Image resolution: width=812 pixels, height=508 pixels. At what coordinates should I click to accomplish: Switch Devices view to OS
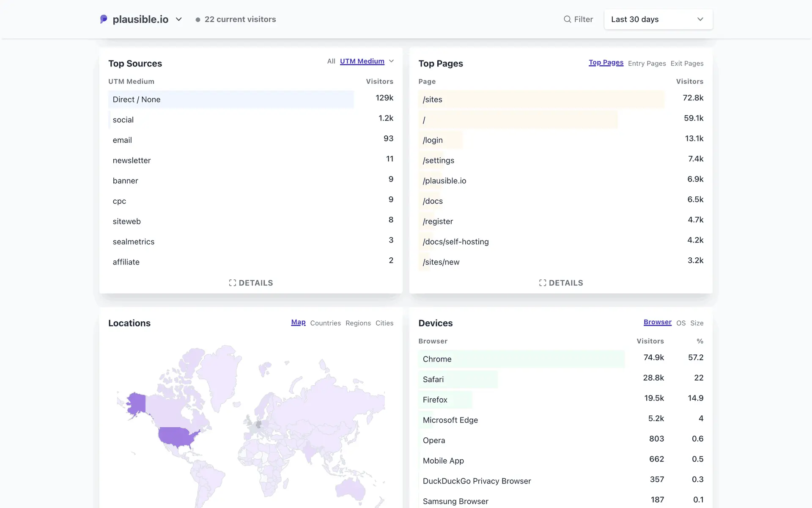point(680,323)
